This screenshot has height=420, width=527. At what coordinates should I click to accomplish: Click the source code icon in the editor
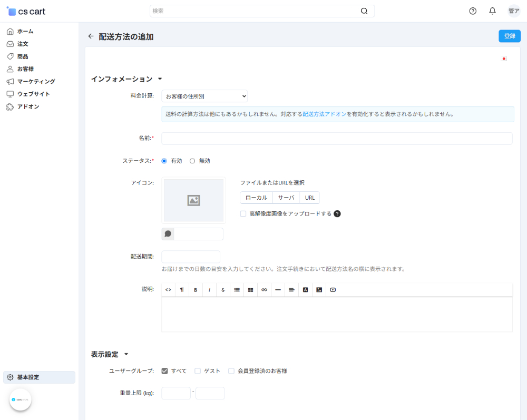point(168,290)
